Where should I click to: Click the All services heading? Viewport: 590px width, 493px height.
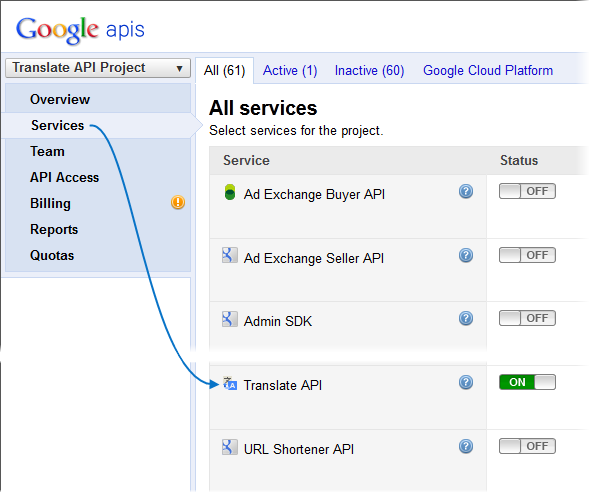(x=263, y=108)
